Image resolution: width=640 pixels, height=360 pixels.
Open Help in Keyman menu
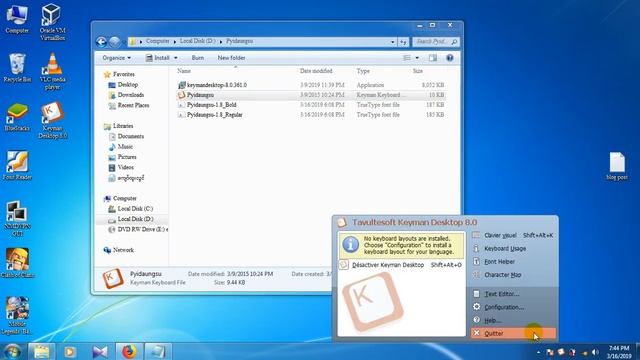click(513, 320)
